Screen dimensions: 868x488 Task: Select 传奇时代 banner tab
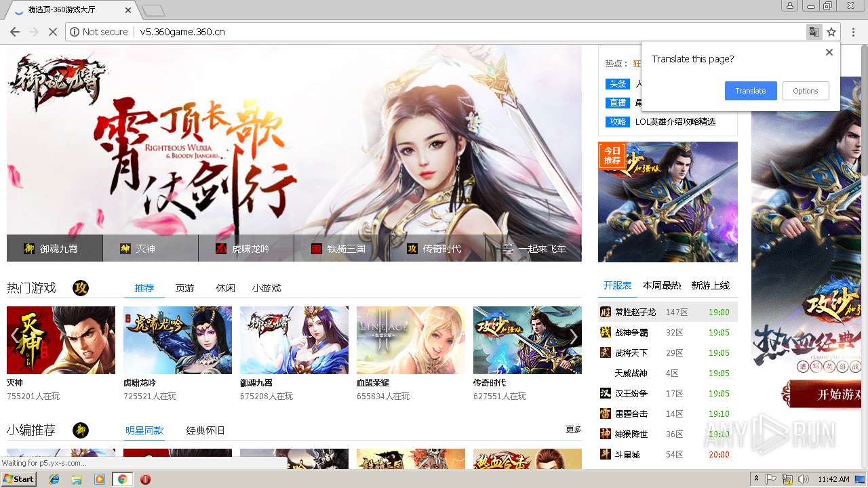(x=437, y=249)
